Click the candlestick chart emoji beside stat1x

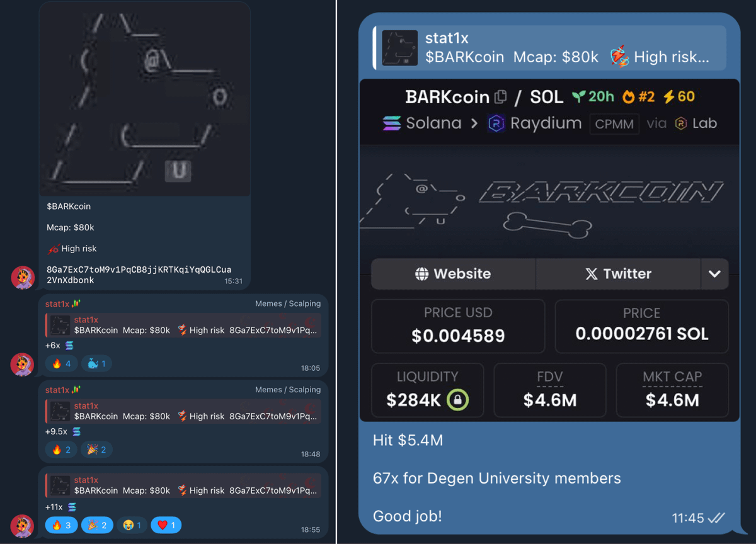76,304
